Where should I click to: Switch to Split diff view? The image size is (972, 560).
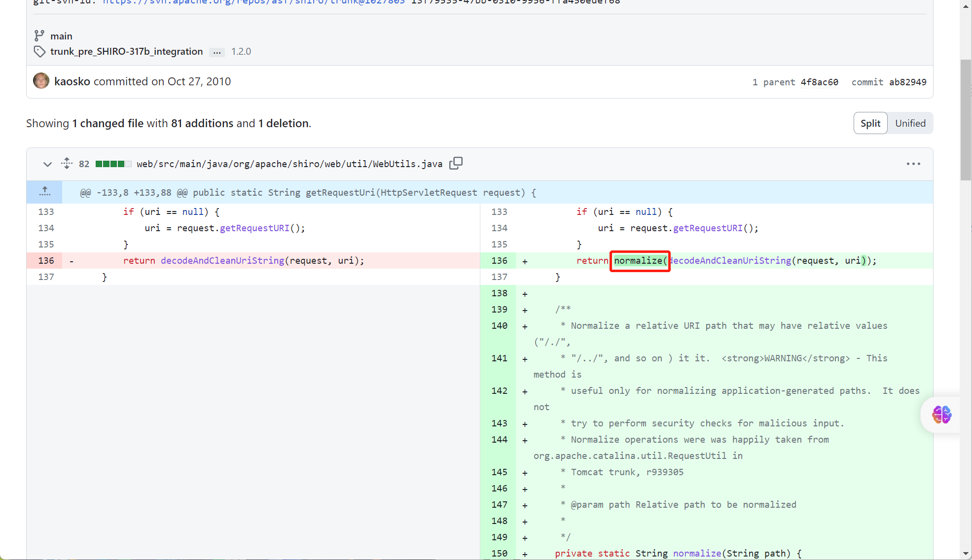coord(870,123)
